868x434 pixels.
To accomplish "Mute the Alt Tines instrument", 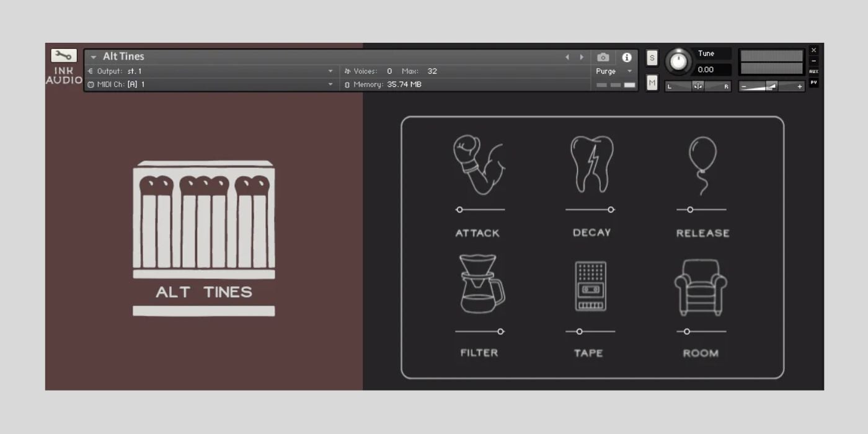I will tap(652, 82).
